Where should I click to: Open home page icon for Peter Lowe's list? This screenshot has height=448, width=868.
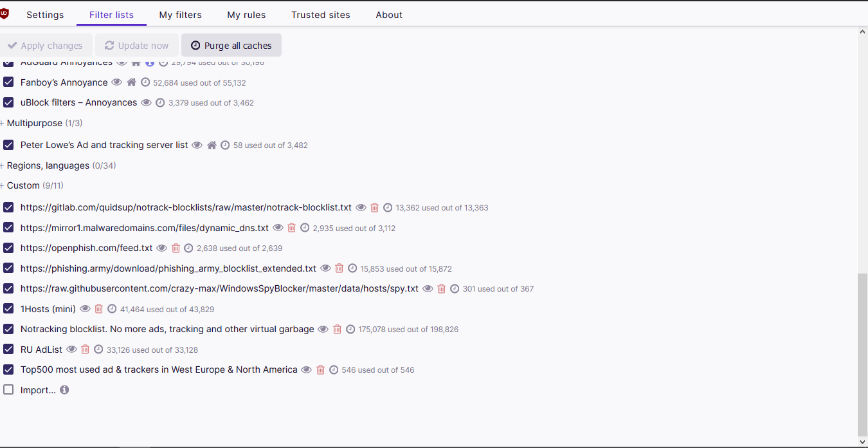coord(212,145)
